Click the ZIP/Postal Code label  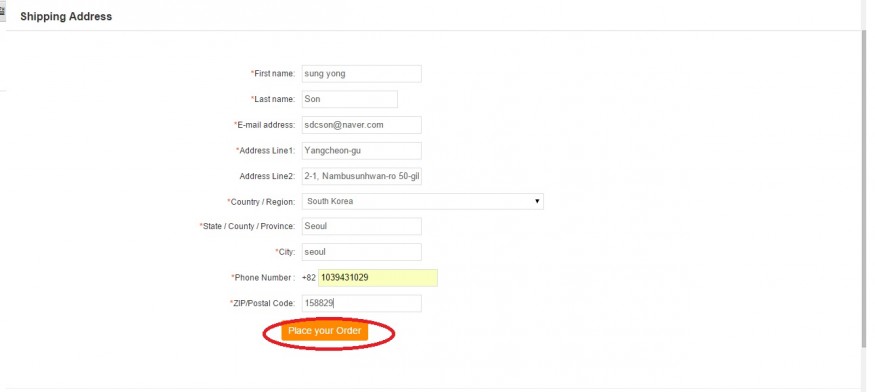[262, 303]
